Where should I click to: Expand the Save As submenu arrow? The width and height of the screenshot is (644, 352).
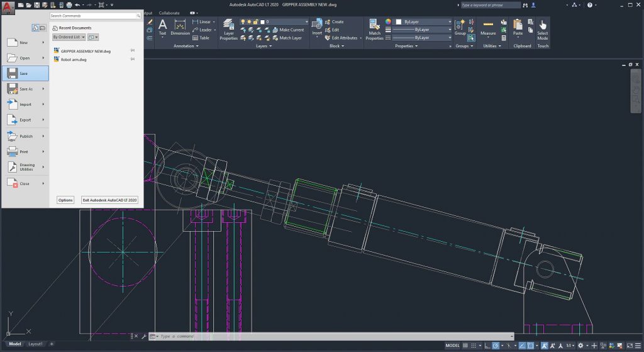43,89
